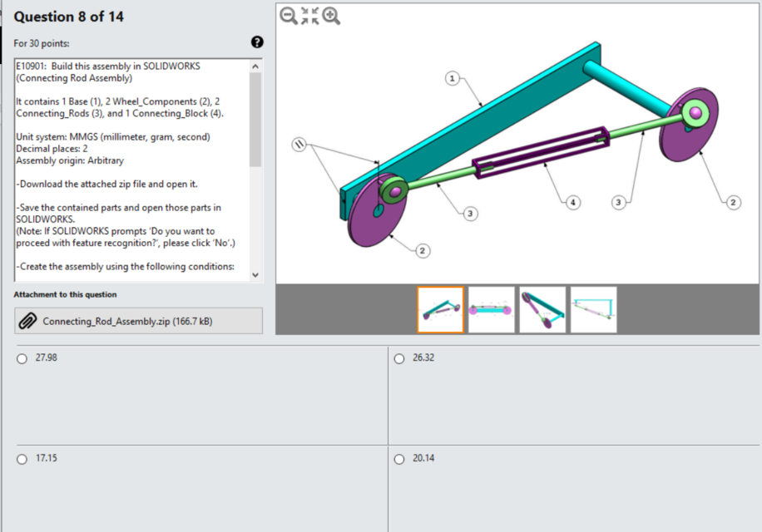The image size is (762, 532).
Task: Open the help question mark icon
Action: coord(256,42)
